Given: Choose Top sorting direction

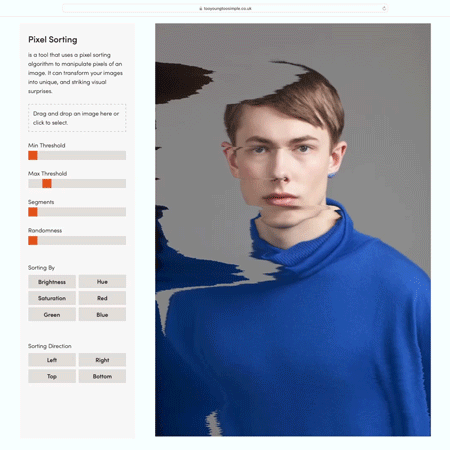Looking at the screenshot, I should 52,376.
